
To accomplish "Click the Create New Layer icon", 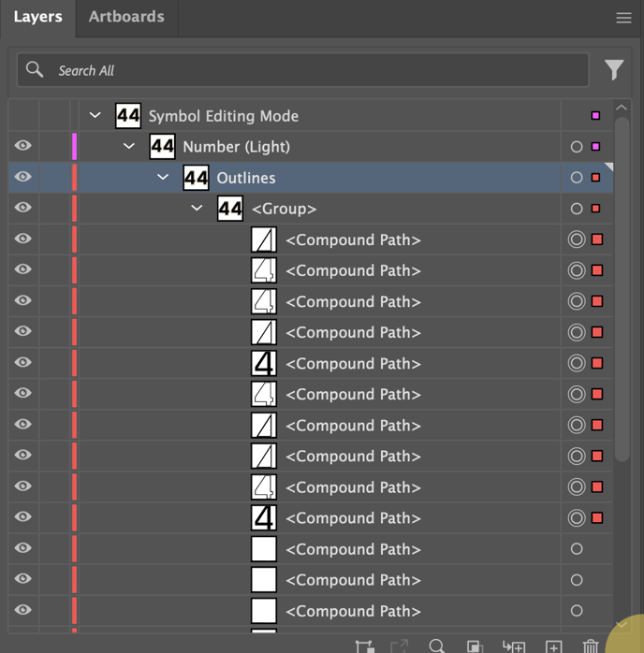I will [x=553, y=646].
